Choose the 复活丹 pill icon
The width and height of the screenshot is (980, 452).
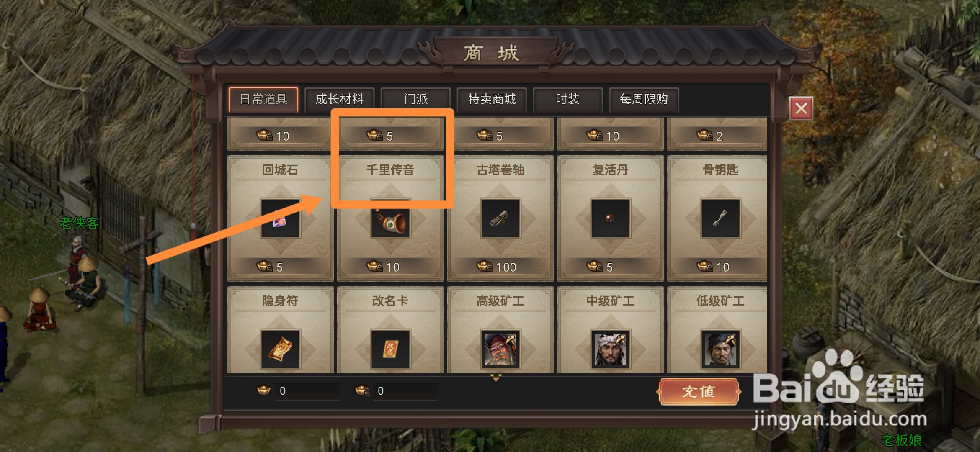click(x=610, y=218)
